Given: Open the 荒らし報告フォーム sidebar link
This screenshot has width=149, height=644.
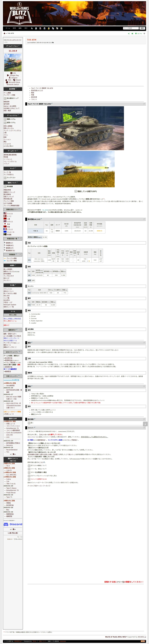Looking at the screenshot, I should pyautogui.click(x=10, y=321).
